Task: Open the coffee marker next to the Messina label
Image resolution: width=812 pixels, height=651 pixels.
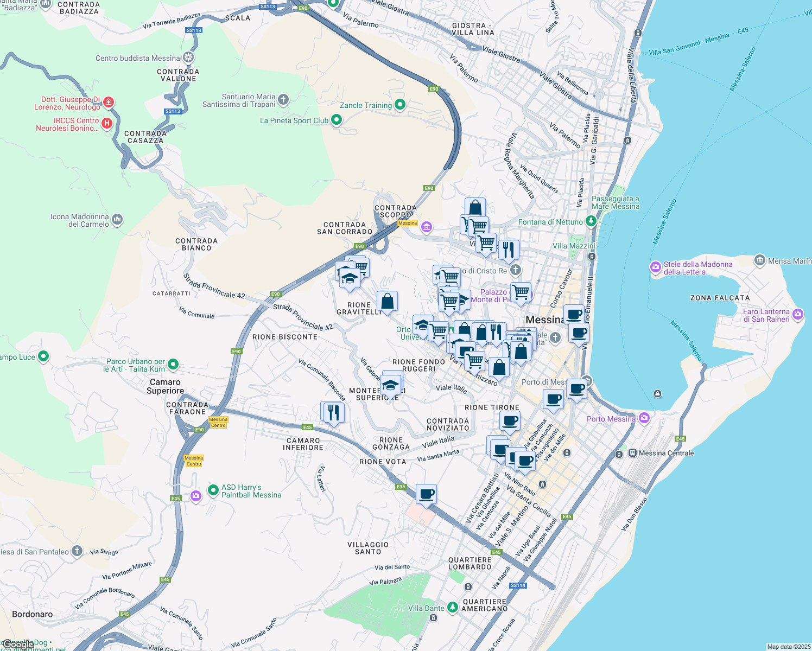Action: [x=574, y=315]
